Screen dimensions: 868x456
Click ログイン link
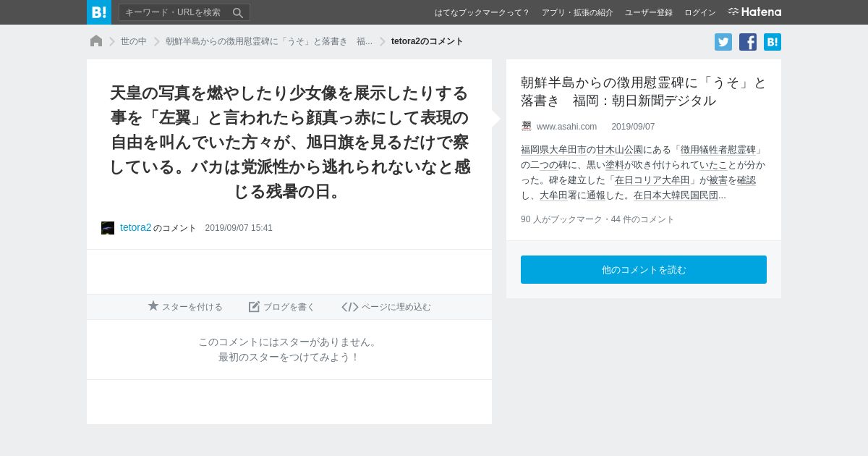pos(700,12)
